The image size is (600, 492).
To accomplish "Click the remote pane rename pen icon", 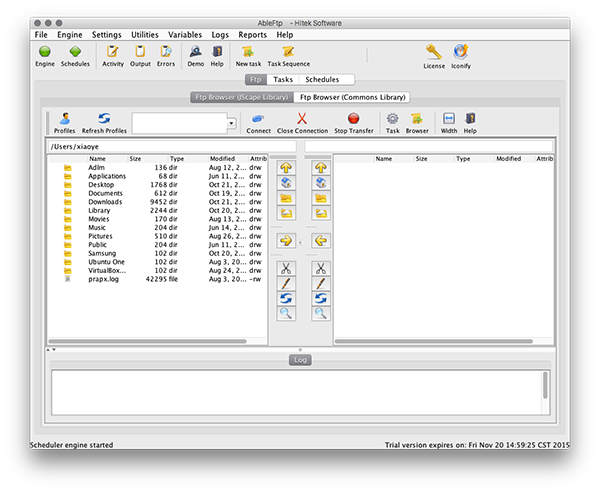I will 321,283.
